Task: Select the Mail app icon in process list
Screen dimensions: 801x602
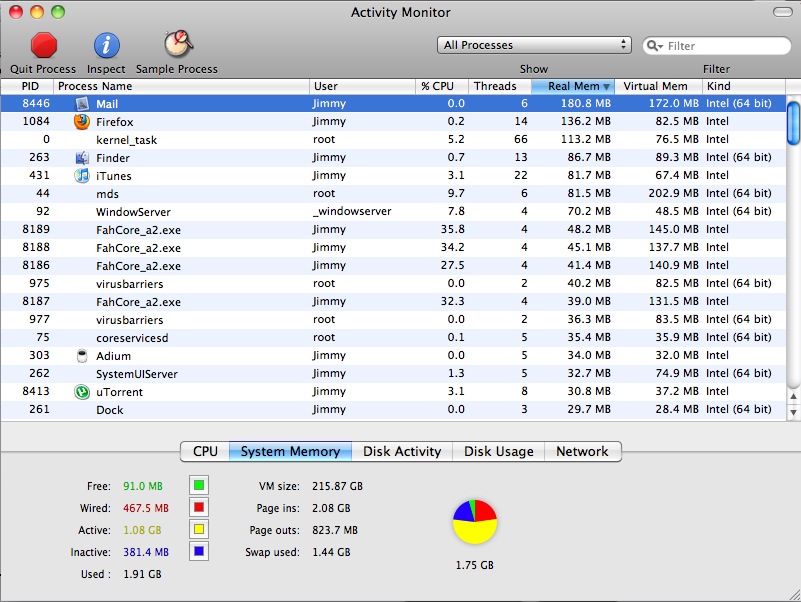Action: tap(82, 104)
